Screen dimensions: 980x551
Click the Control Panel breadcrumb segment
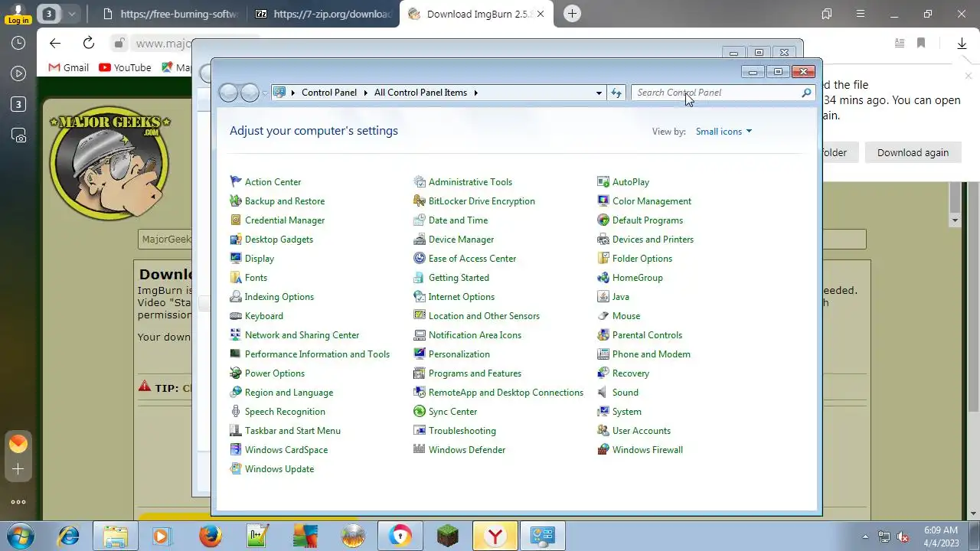(x=329, y=93)
